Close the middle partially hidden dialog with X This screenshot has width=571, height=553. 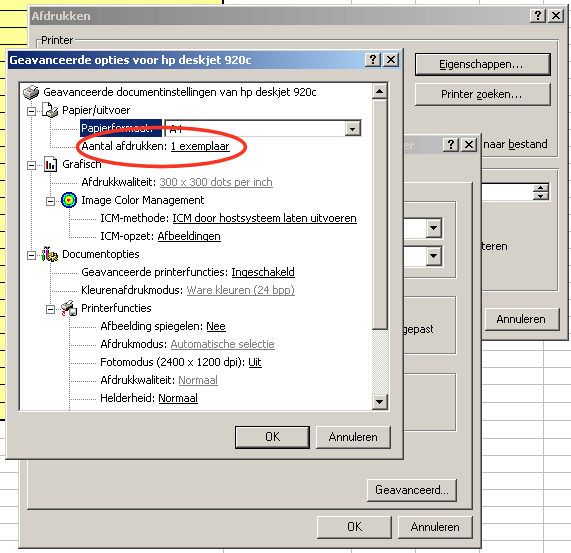[x=469, y=145]
